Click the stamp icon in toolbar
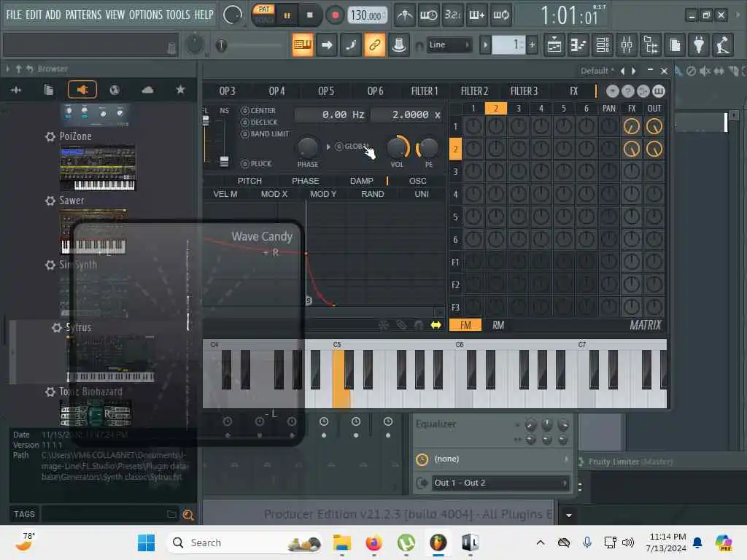The height and width of the screenshot is (560, 747). [x=399, y=44]
